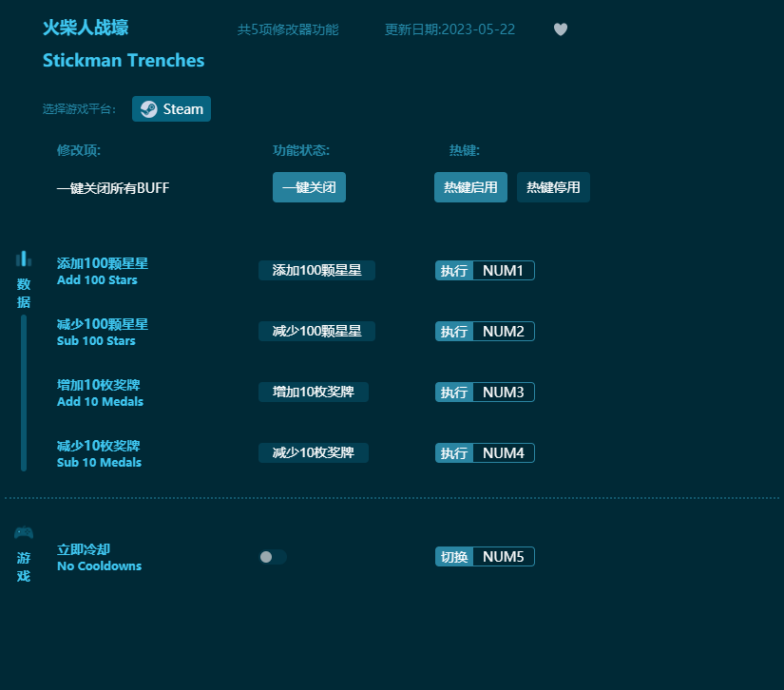784x690 pixels.
Task: Click the 添加100颗星星 action button
Action: [316, 270]
